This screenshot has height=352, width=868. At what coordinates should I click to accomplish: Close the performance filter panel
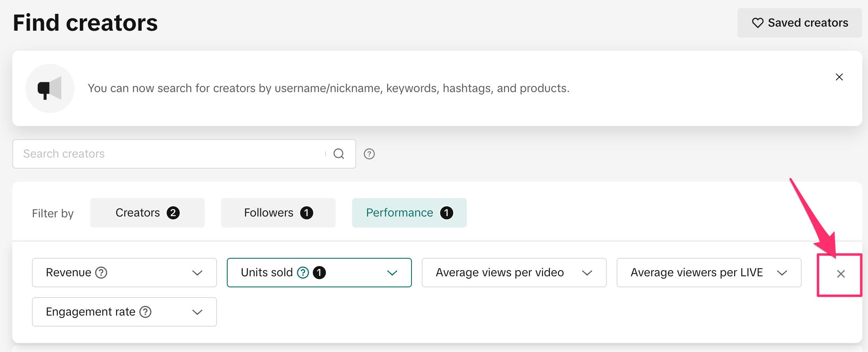tap(841, 274)
